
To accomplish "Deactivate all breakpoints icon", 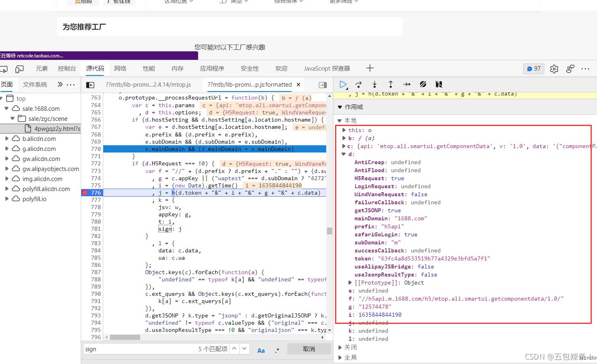I will (x=423, y=84).
